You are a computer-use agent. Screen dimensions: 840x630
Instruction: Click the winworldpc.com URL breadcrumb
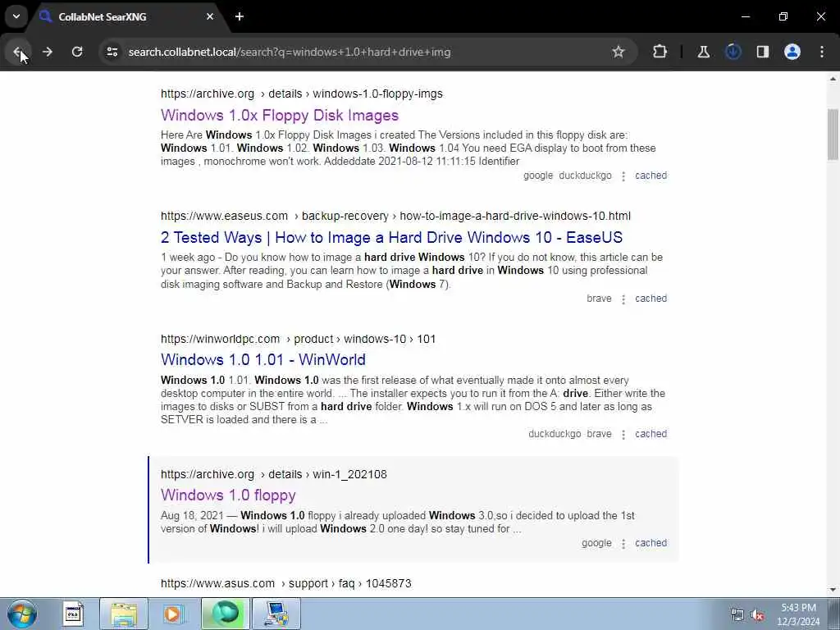click(298, 339)
